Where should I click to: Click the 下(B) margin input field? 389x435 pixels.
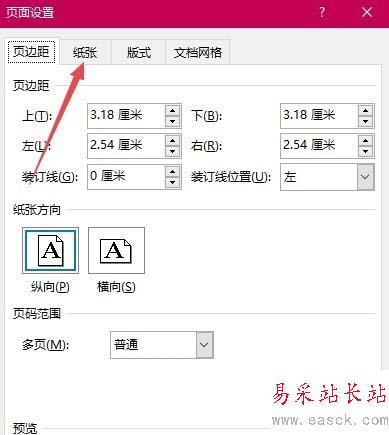[319, 116]
